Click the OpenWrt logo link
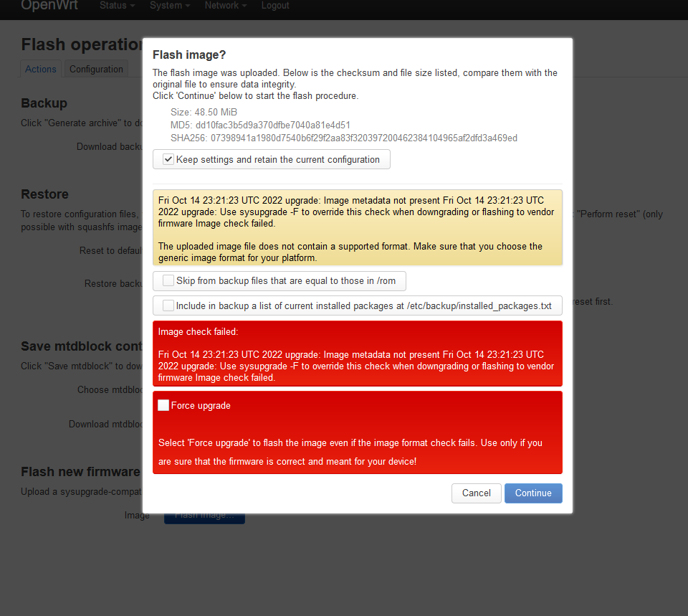Viewport: 688px width, 616px height. (x=49, y=5)
